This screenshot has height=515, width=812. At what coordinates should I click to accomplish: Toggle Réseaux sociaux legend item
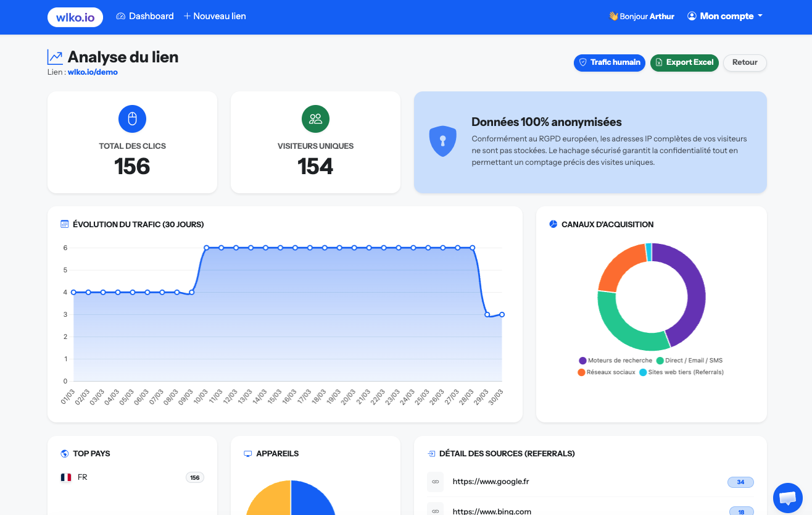coord(607,372)
